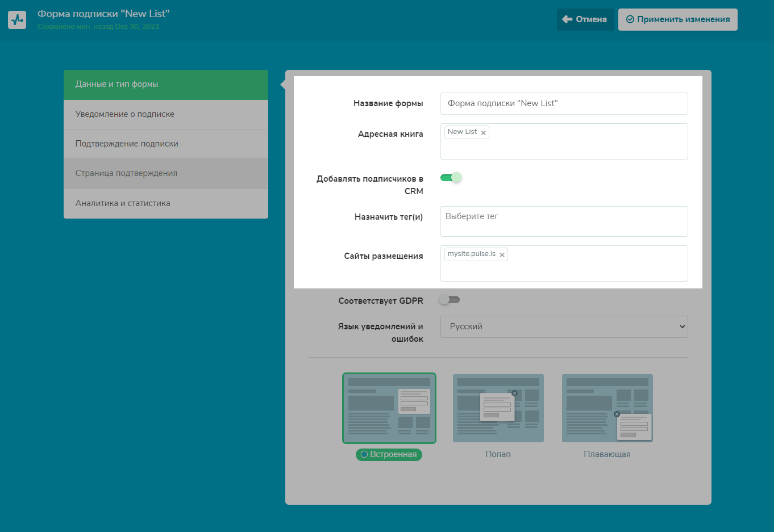Go to Страница подтверждения section
Image resolution: width=774 pixels, height=532 pixels.
166,173
